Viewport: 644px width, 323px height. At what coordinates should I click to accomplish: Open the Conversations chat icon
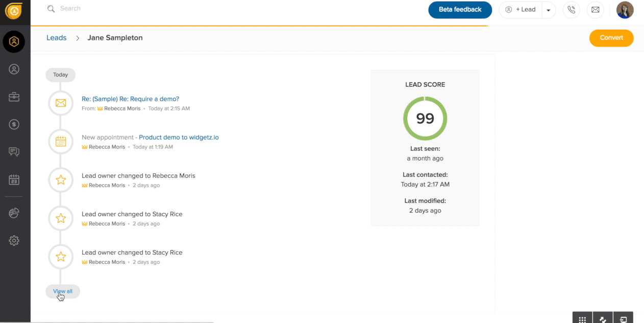coord(14,152)
